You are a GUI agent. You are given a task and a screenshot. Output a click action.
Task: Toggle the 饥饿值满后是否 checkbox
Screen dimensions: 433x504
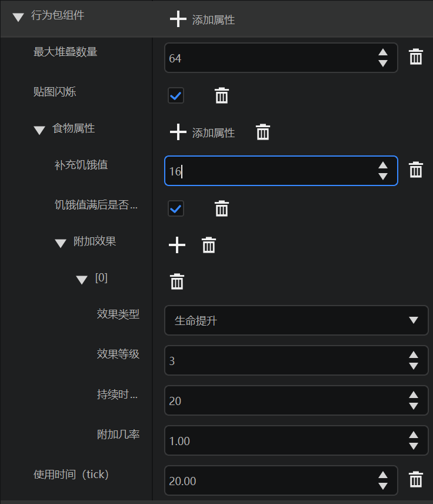(x=176, y=208)
